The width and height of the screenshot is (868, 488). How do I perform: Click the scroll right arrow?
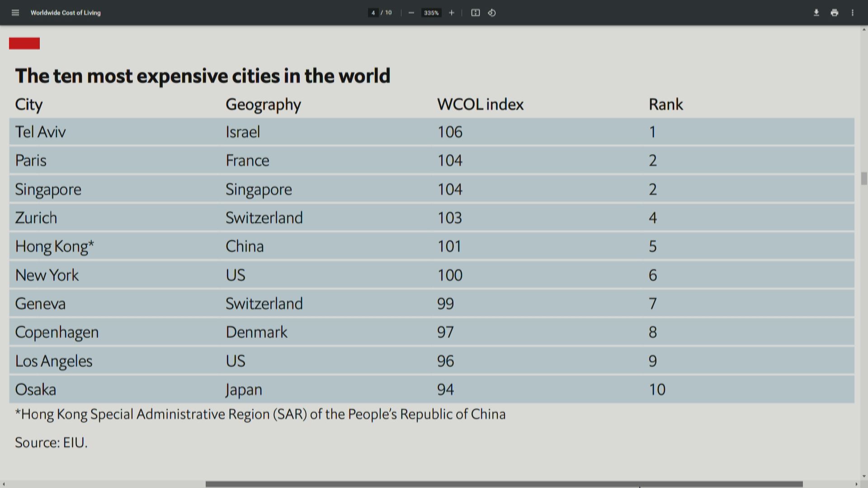856,484
